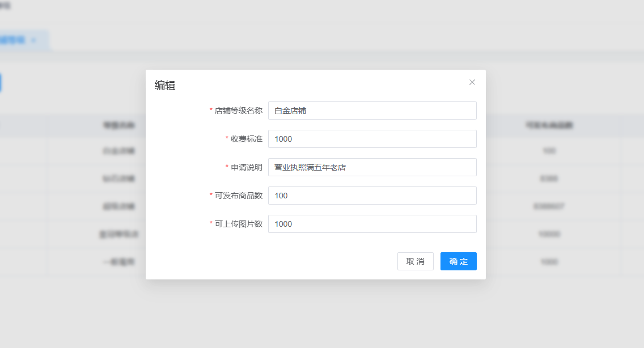Click the blurred right table column header

[x=549, y=125]
